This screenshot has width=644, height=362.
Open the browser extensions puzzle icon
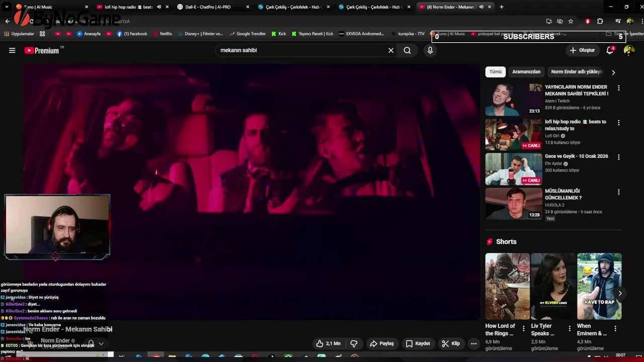[600, 21]
